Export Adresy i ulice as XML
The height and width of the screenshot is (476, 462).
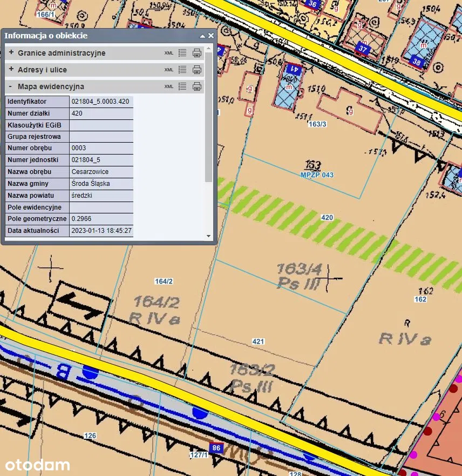pyautogui.click(x=169, y=70)
